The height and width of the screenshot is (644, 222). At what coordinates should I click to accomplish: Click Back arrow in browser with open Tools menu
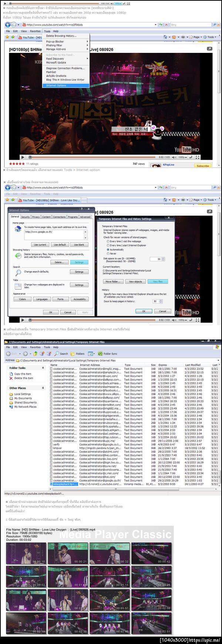tap(7, 25)
